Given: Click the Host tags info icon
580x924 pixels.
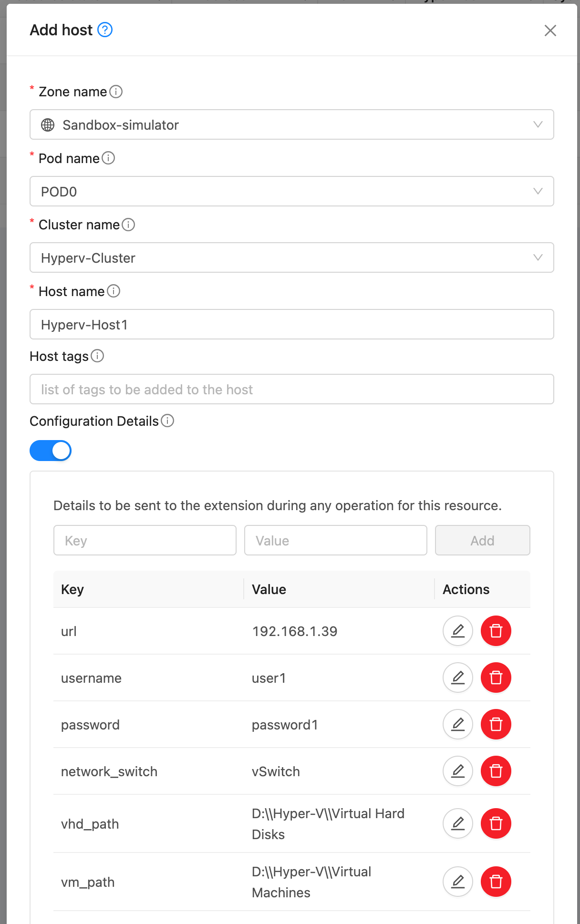Looking at the screenshot, I should point(97,356).
